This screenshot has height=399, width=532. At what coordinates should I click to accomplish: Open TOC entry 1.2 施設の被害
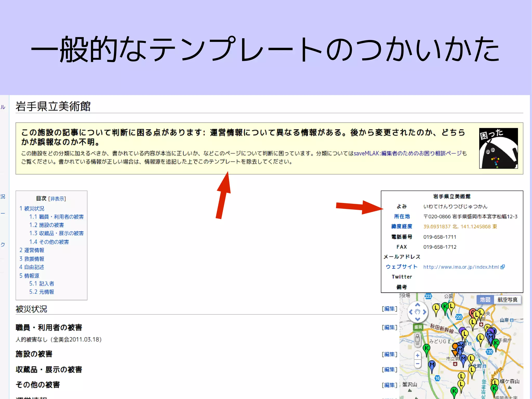46,225
